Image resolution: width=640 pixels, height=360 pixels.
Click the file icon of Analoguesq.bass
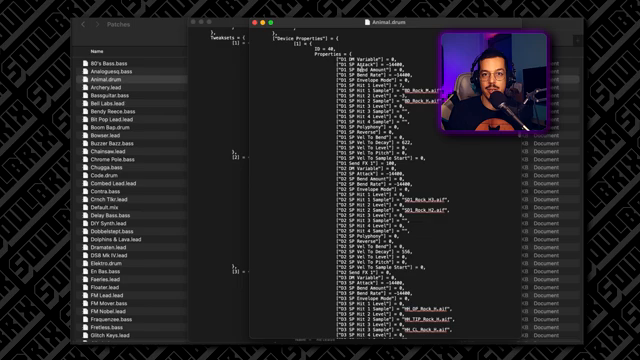[85, 71]
